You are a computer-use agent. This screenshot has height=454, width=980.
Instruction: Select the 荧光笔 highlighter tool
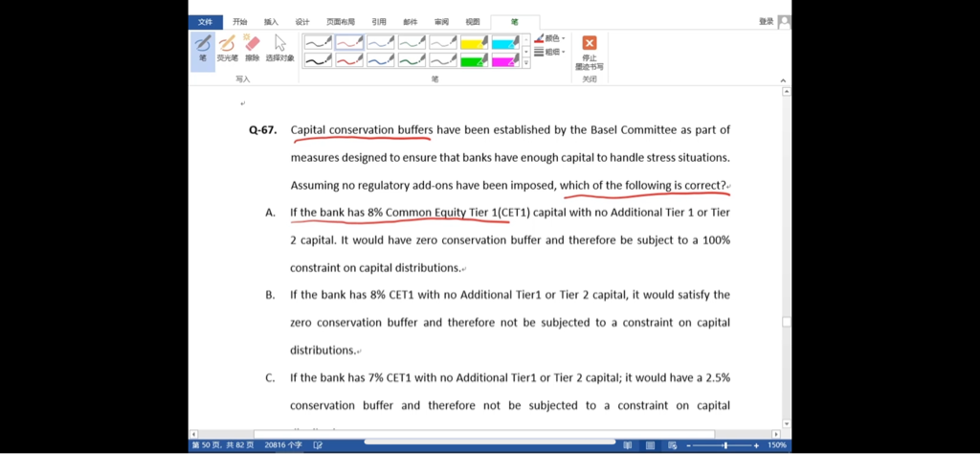pyautogui.click(x=227, y=48)
